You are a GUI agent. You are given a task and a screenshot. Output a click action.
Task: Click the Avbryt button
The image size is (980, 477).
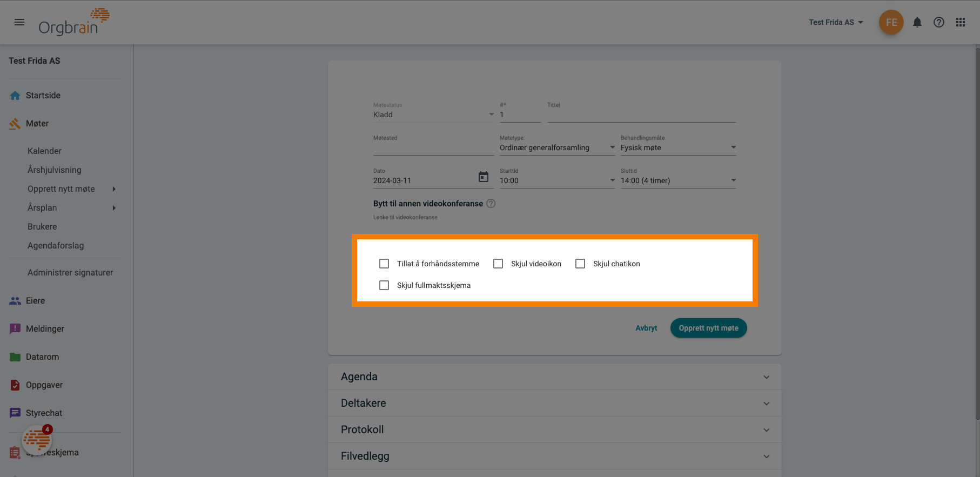(x=646, y=328)
